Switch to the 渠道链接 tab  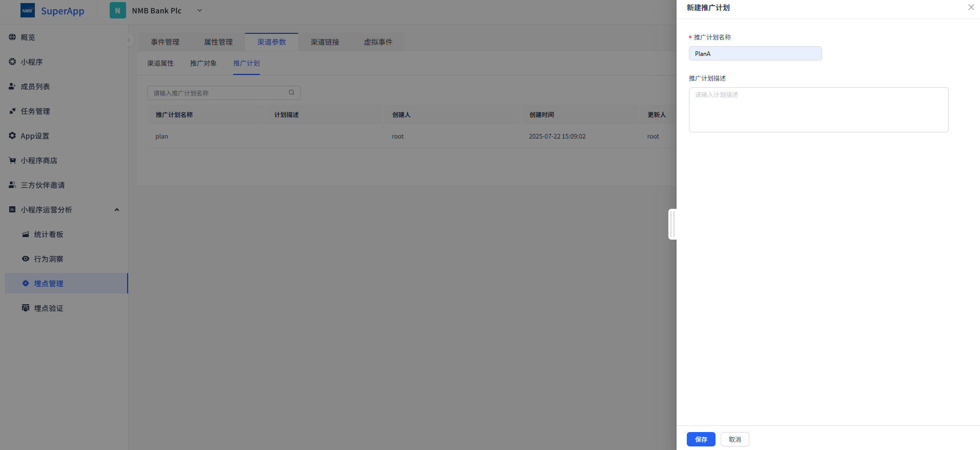click(x=325, y=42)
